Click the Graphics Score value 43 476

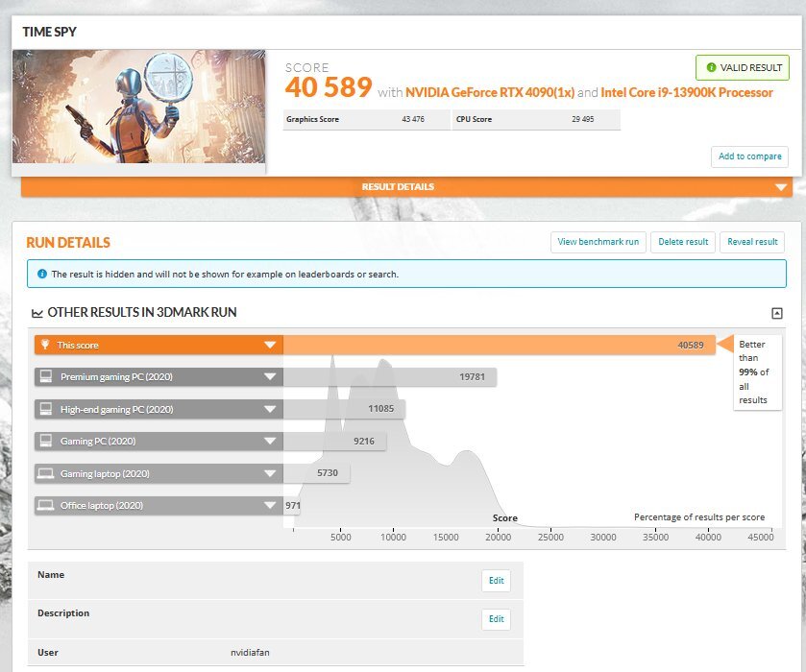[x=413, y=119]
